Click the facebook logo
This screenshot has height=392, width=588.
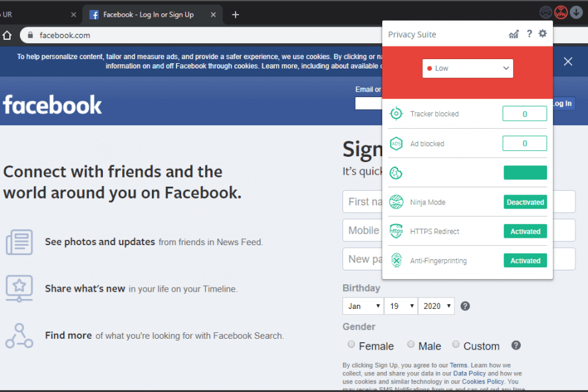(52, 104)
